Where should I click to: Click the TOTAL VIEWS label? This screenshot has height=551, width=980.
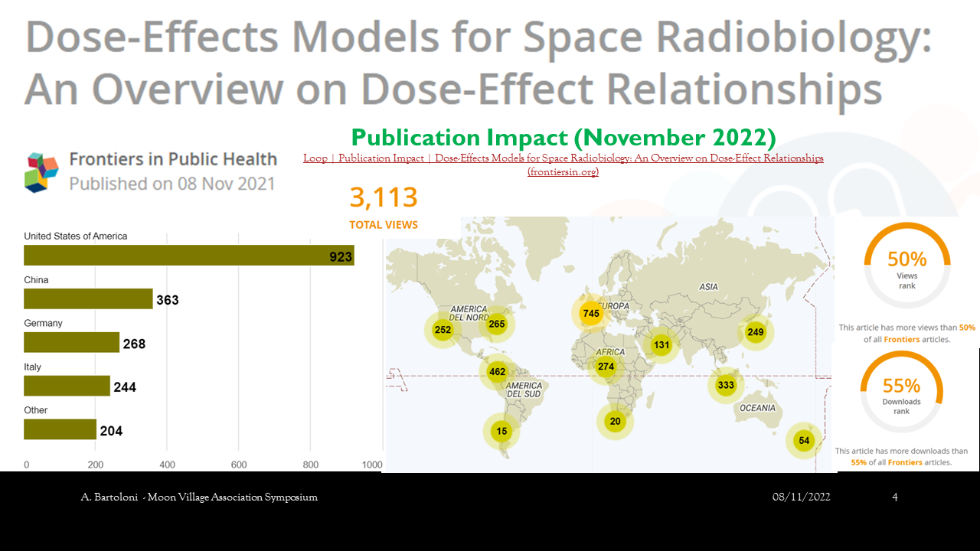coord(384,225)
